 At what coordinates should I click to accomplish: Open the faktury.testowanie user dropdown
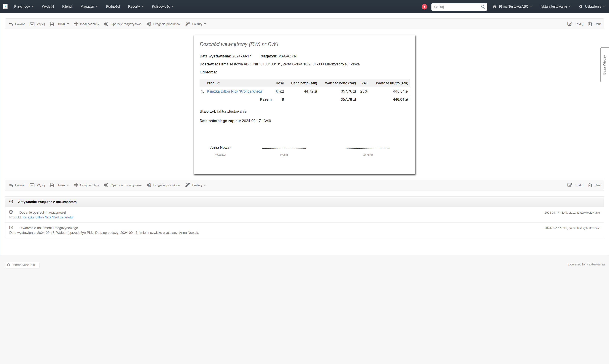click(555, 7)
